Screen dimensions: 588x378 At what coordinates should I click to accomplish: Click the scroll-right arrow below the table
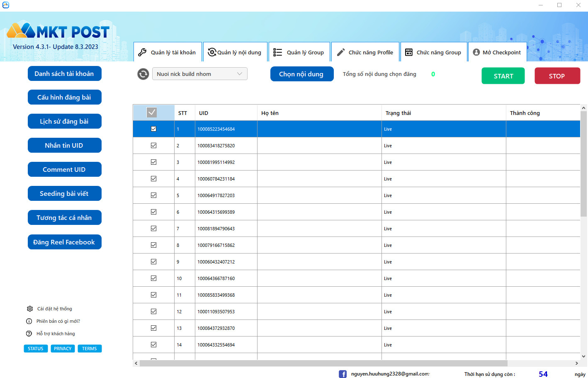pyautogui.click(x=576, y=363)
